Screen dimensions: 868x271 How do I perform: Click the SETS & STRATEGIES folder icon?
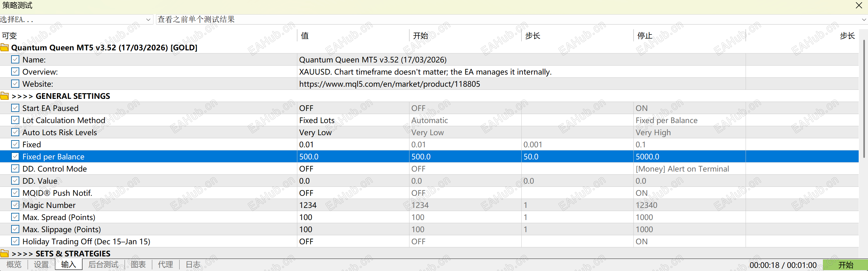tap(4, 254)
